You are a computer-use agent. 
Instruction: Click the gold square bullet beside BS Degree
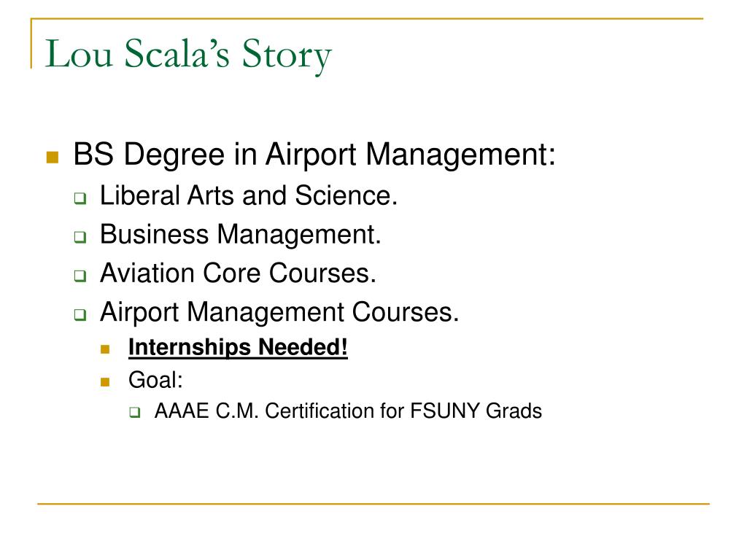click(53, 157)
